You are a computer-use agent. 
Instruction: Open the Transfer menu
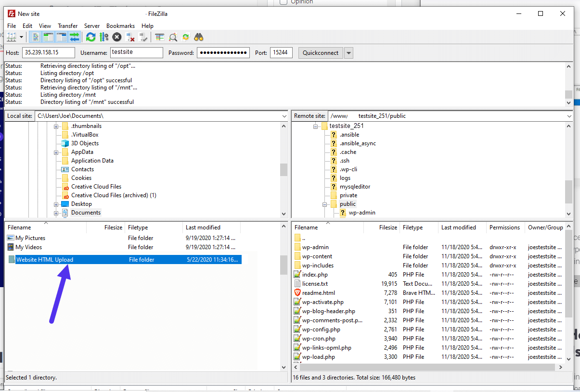[67, 25]
